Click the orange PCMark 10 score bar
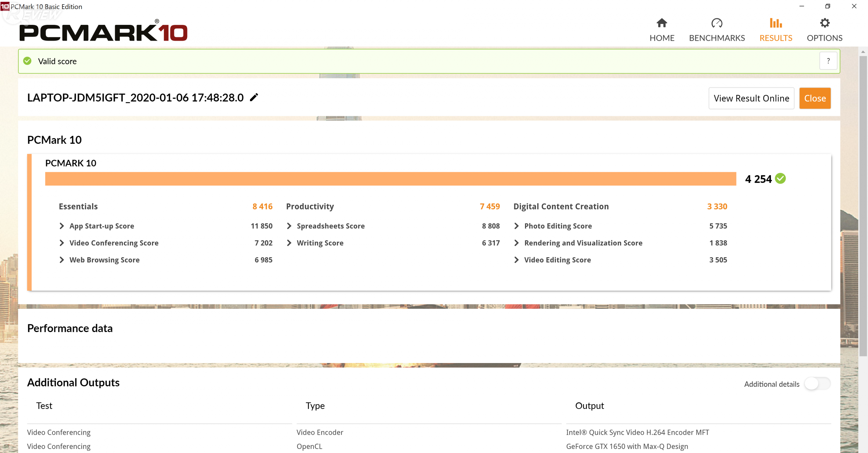868x453 pixels. click(x=390, y=179)
